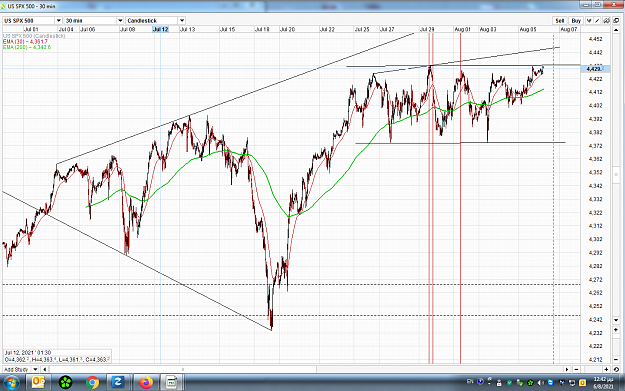Click the vertical zoom out minus button
Image resolution: width=625 pixels, height=391 pixels.
point(616,360)
